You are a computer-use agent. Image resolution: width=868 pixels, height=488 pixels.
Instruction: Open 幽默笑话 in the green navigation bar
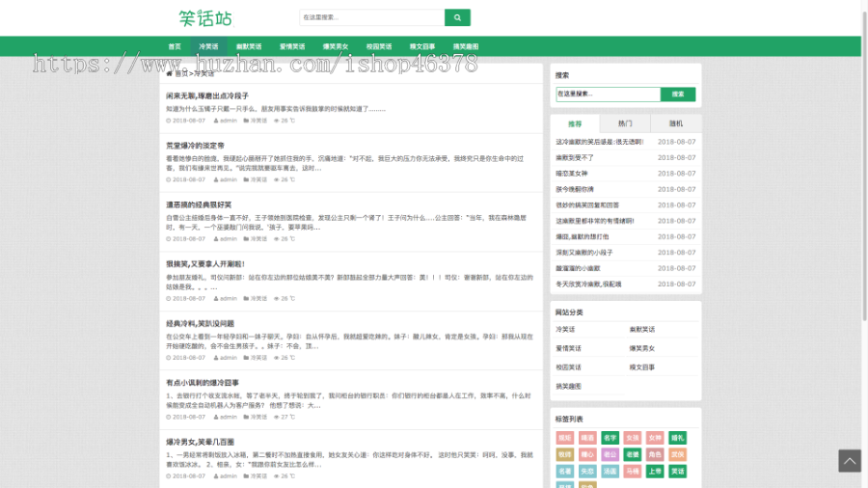pyautogui.click(x=249, y=46)
